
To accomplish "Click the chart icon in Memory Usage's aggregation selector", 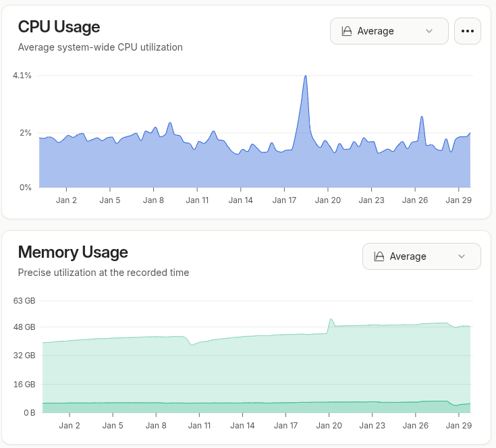I will click(379, 256).
